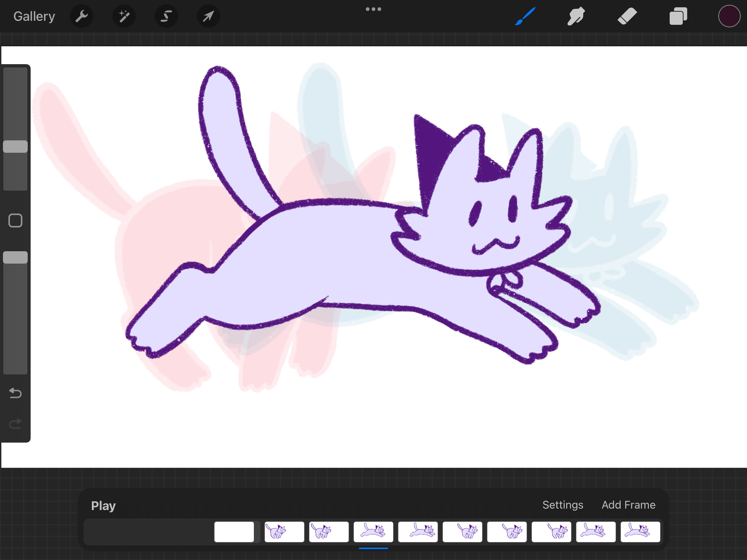Click the brush size slider handle
The width and height of the screenshot is (747, 560).
15,147
